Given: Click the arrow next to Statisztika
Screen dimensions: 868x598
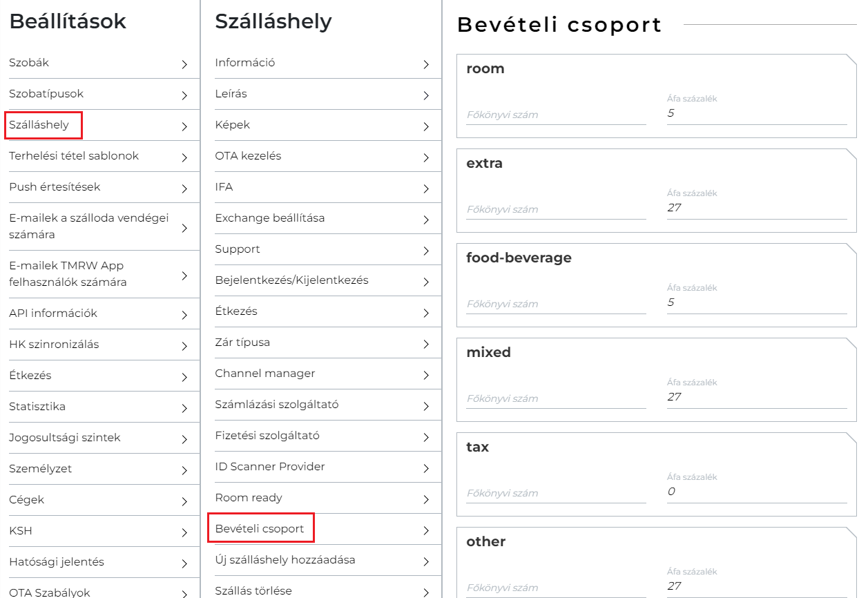Looking at the screenshot, I should [x=184, y=408].
